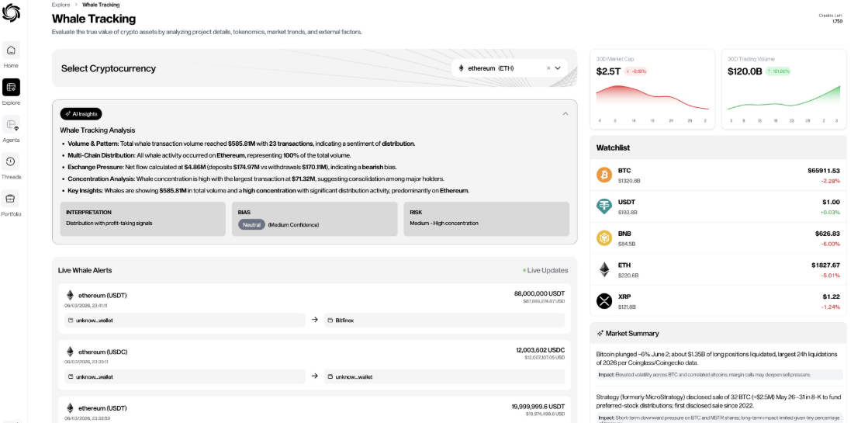Click the wallet icon beside Bitfinex
This screenshot has width=868, height=423.
pos(330,321)
